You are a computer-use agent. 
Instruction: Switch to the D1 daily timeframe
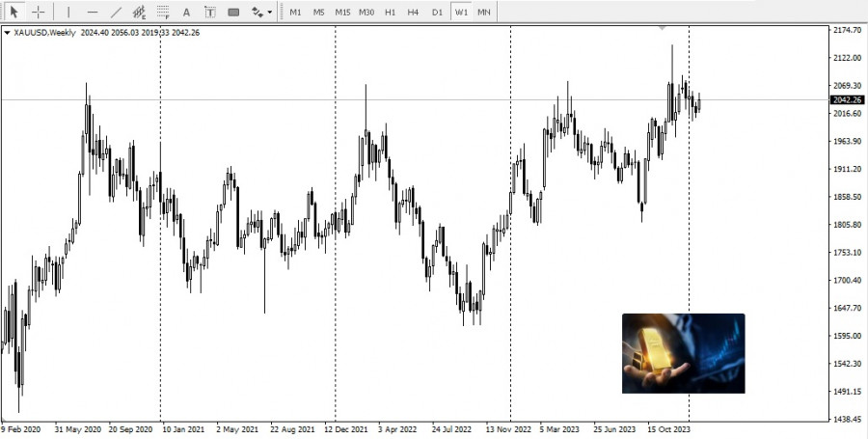(437, 12)
